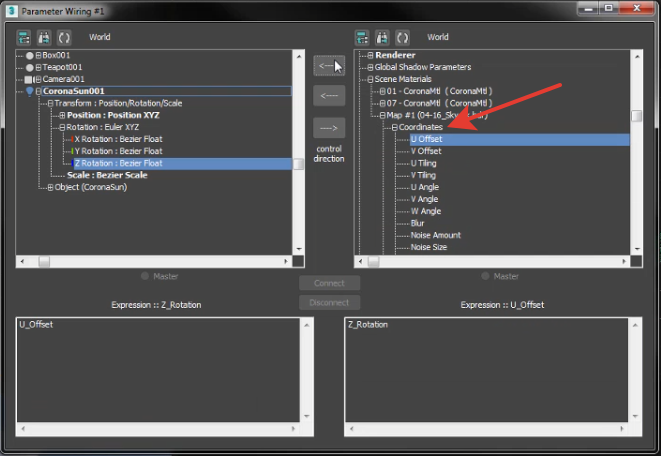Select the right Master radio button
The image size is (661, 456).
click(485, 276)
